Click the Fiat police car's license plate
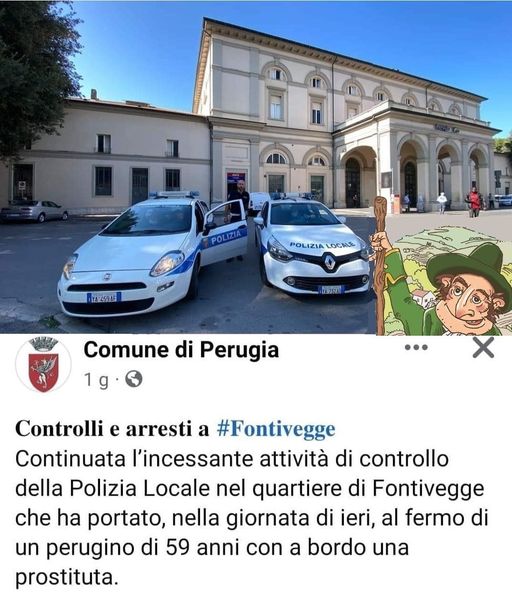The height and width of the screenshot is (600, 512). coord(104,297)
